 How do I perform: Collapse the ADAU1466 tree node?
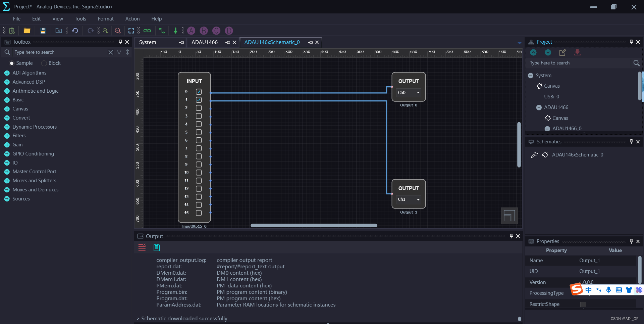click(539, 107)
